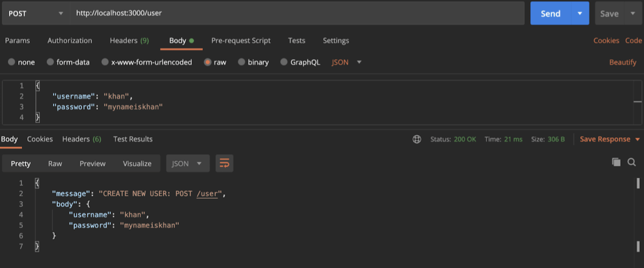The width and height of the screenshot is (644, 268).
Task: Select the binary body option
Action: 241,62
